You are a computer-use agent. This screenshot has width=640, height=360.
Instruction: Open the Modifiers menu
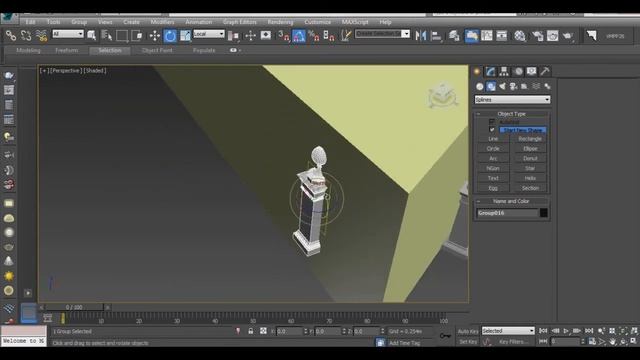coord(162,22)
